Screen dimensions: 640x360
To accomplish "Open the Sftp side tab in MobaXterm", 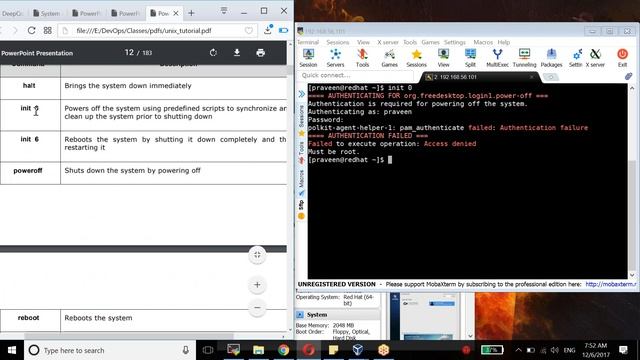I will pyautogui.click(x=302, y=209).
